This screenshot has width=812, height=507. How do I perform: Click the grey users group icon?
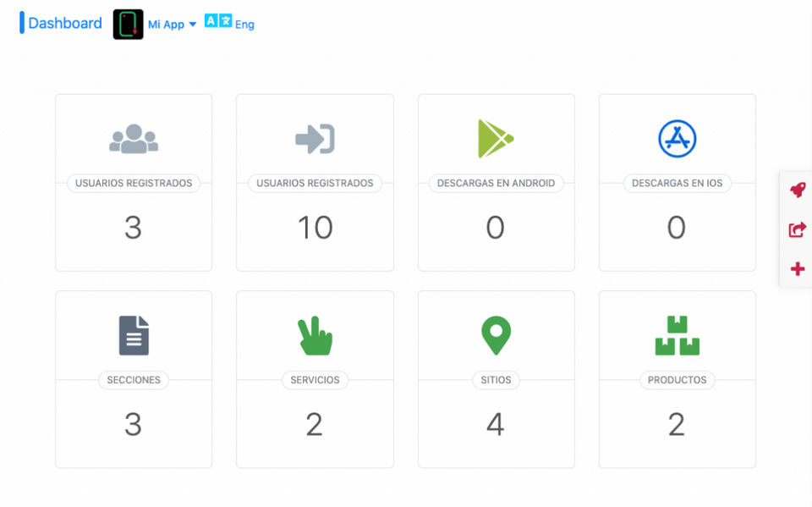(x=134, y=139)
